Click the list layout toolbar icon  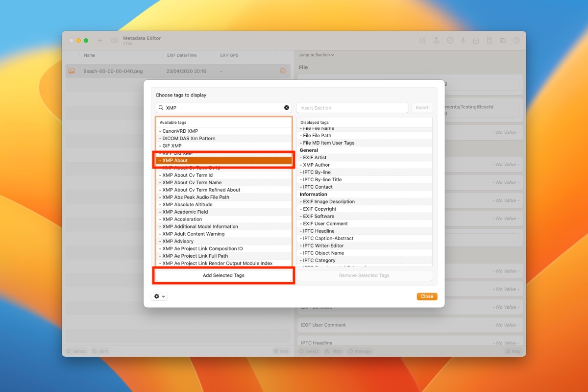503,41
